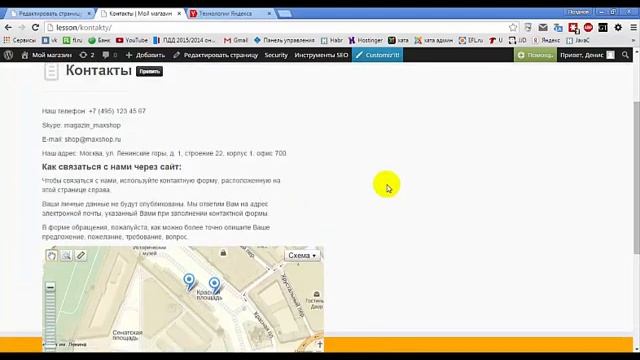The width and height of the screenshot is (640, 360).
Task: Click Редактировать страницу in admin bar
Action: coord(216,55)
